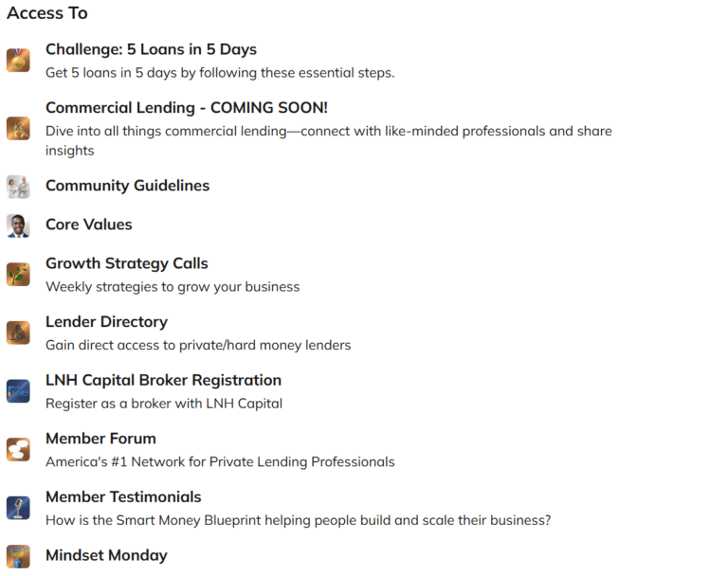Viewport: 728px width, 576px height.
Task: Open Growth Strategy Calls
Action: (x=126, y=263)
